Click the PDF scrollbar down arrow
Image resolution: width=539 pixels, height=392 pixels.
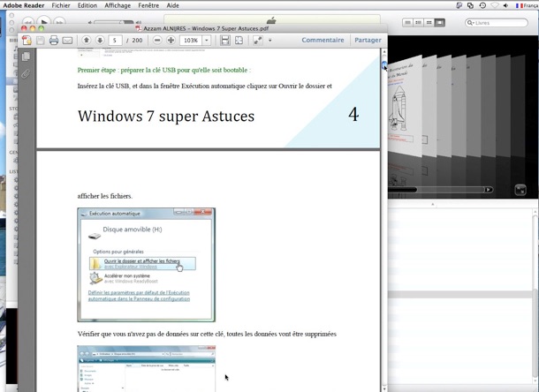tap(384, 388)
